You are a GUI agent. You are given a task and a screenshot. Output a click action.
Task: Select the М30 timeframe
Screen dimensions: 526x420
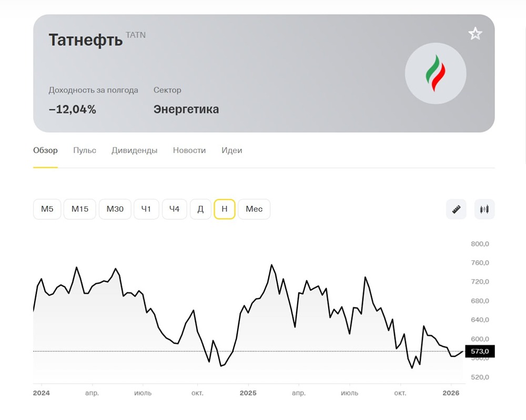coord(115,209)
